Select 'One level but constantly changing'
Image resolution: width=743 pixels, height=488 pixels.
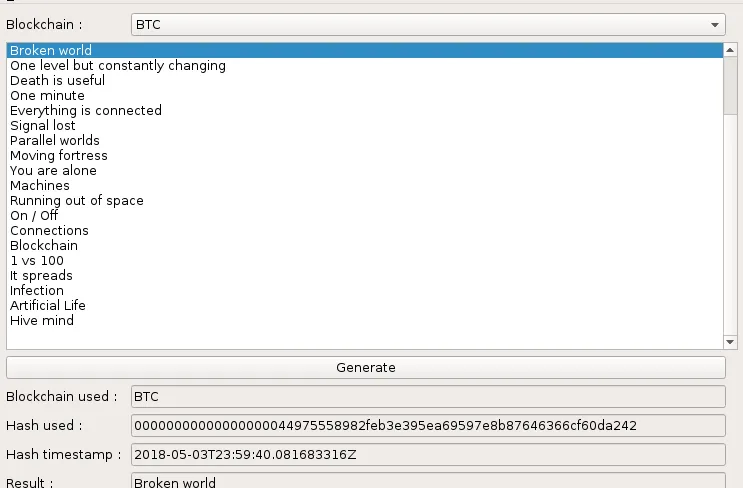pos(365,65)
